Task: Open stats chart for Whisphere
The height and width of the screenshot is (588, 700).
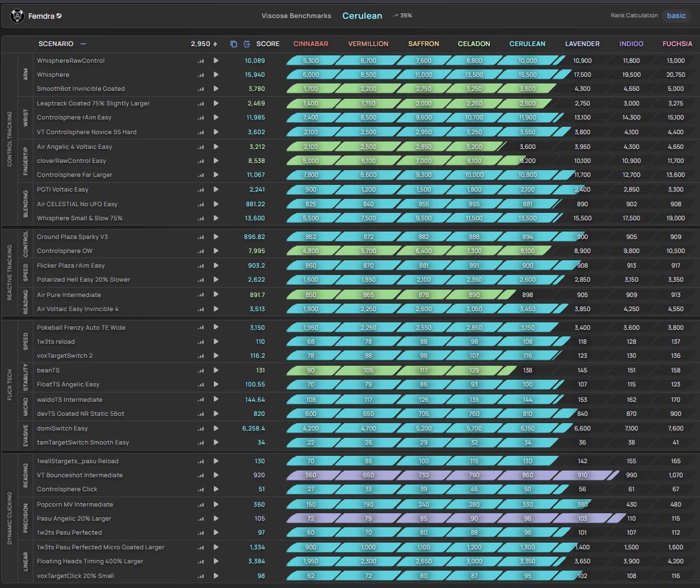Action: [201, 75]
